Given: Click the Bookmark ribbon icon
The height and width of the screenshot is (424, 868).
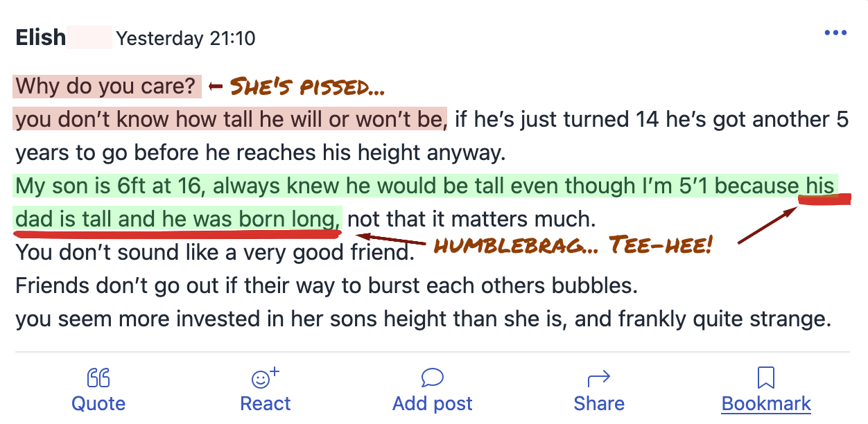Looking at the screenshot, I should [765, 377].
